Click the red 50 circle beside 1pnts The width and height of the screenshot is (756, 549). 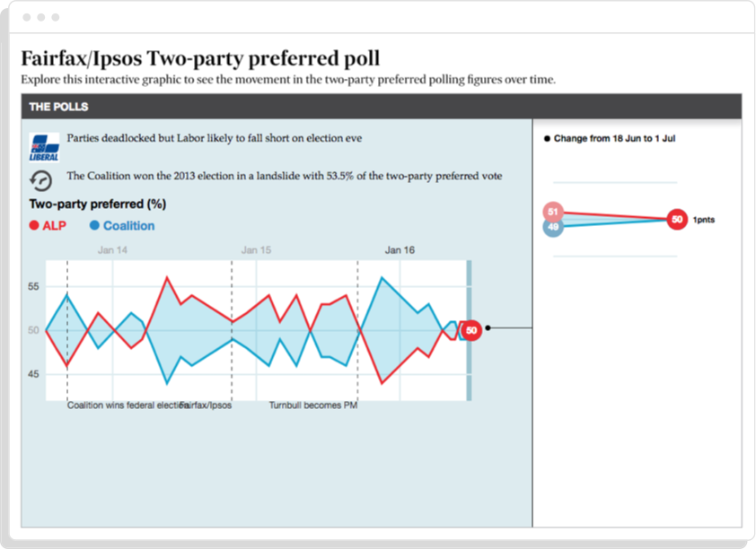(x=677, y=220)
